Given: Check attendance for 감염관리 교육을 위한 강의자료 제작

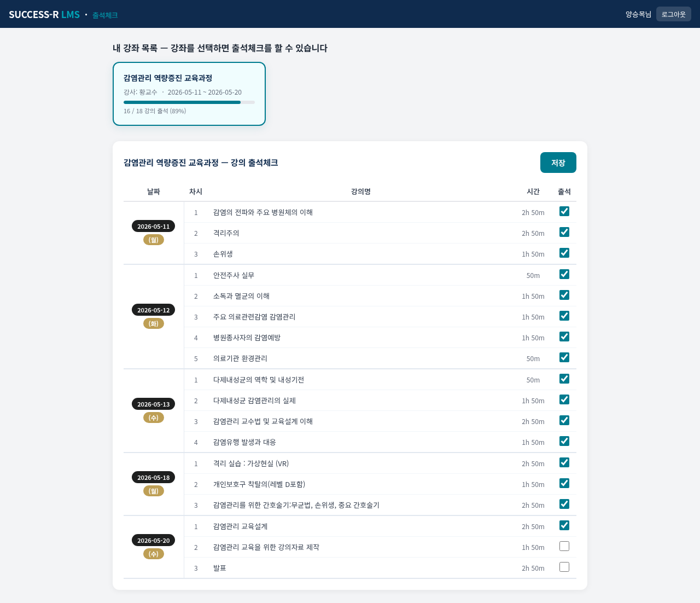Looking at the screenshot, I should pos(564,546).
